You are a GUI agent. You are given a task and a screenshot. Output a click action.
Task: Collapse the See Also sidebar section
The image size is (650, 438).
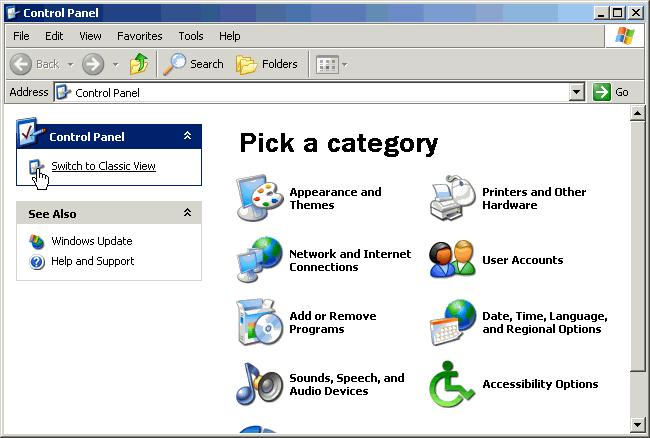coord(187,213)
